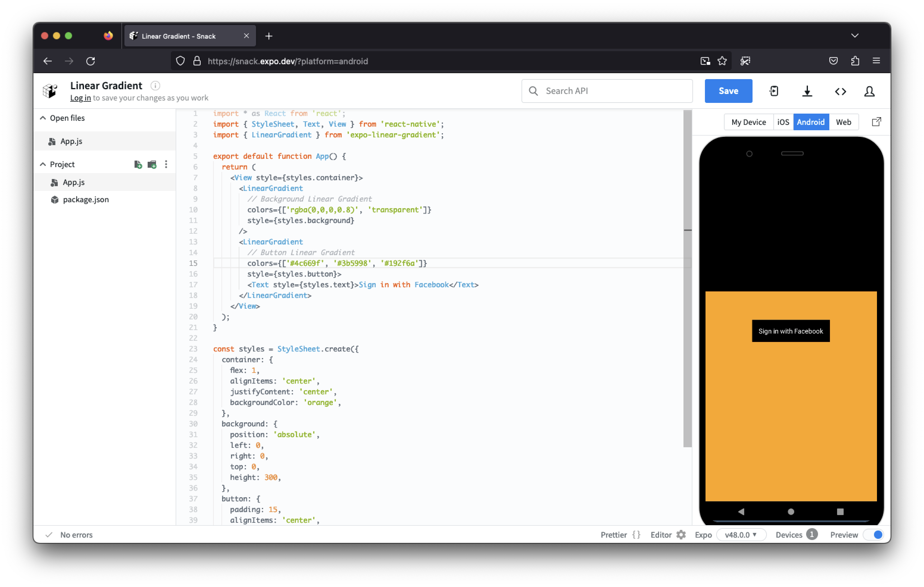The image size is (924, 587).
Task: Select the My Device tab
Action: [x=748, y=122]
